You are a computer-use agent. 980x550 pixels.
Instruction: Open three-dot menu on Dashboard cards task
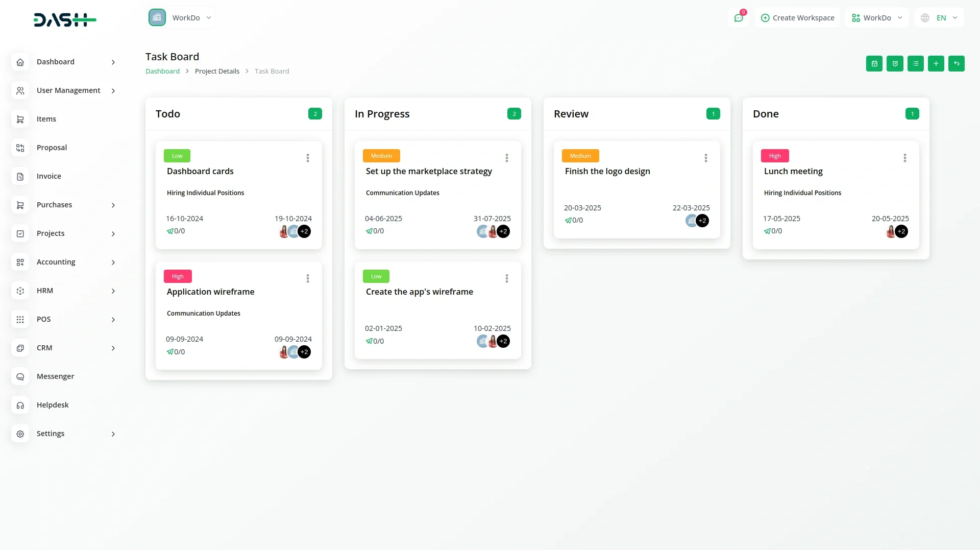click(x=308, y=158)
